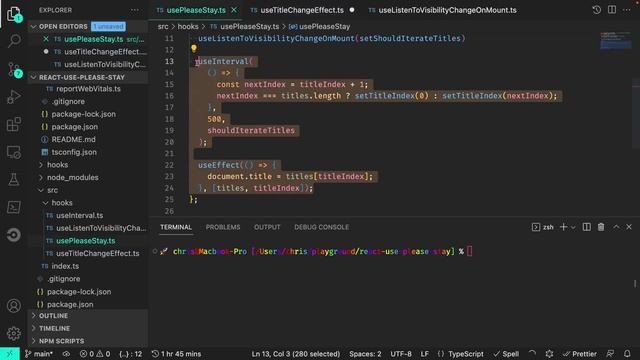Open index.ts in the file tree
640x360 pixels.
pyautogui.click(x=65, y=266)
